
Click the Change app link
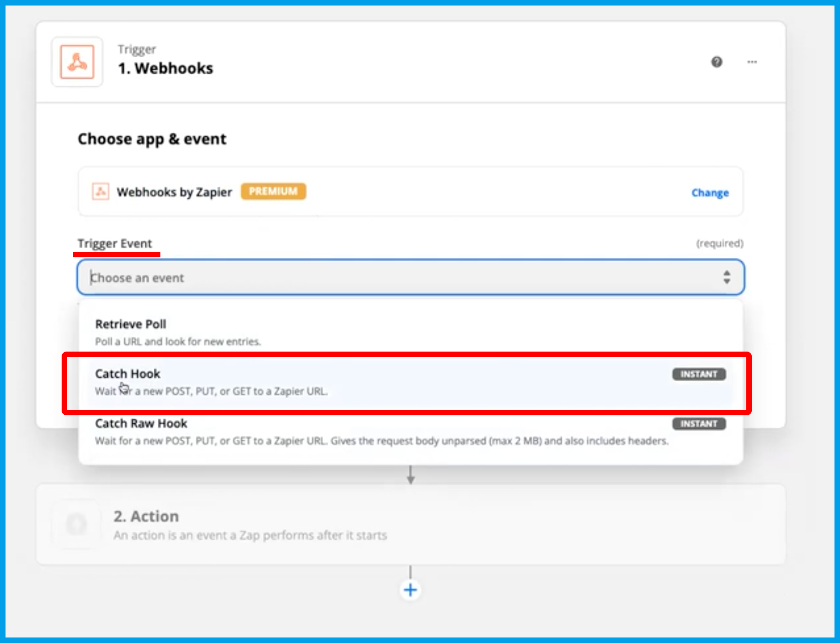pyautogui.click(x=710, y=193)
